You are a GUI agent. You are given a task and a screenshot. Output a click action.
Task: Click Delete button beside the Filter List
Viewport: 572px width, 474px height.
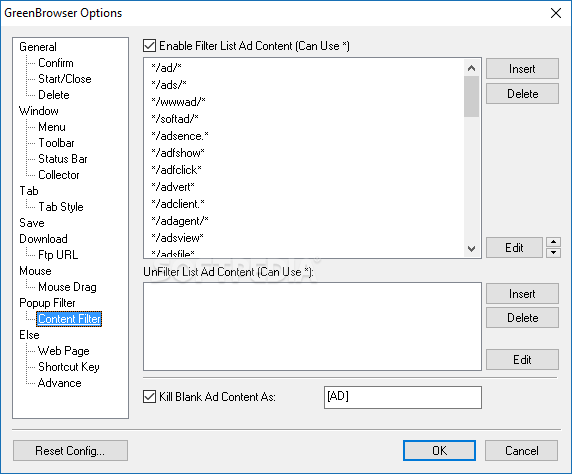(522, 94)
